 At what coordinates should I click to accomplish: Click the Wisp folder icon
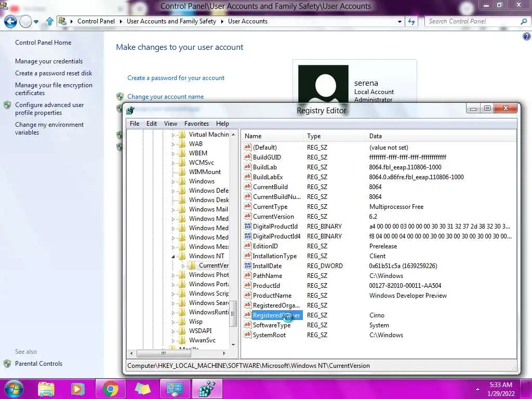[x=182, y=321]
